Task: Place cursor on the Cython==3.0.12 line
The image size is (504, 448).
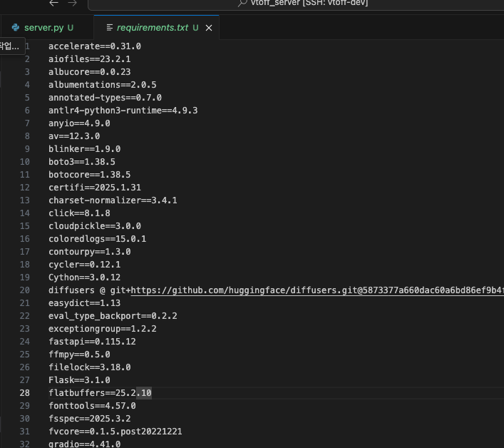Action: click(84, 278)
